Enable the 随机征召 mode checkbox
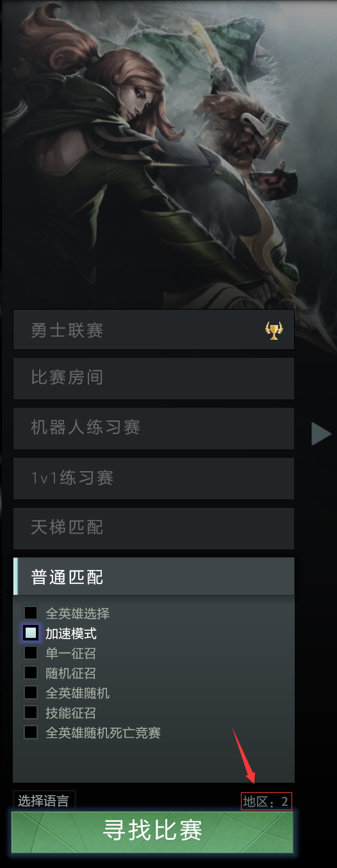 pos(31,673)
